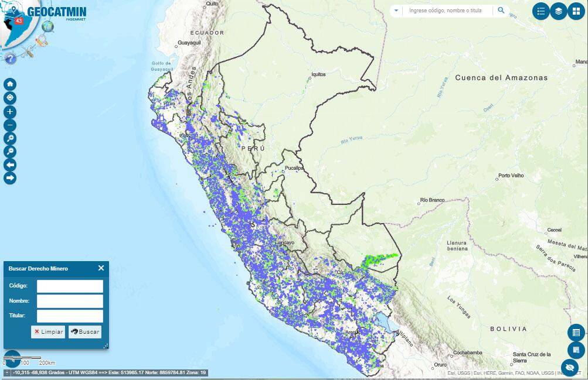Click the search magnifier in the search bar
This screenshot has width=588, height=380.
point(500,11)
